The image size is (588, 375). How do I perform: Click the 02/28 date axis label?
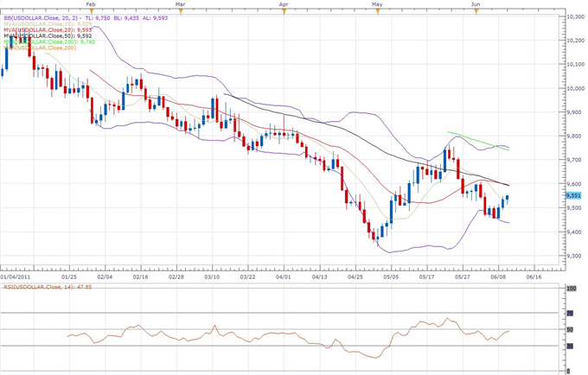[x=176, y=276]
